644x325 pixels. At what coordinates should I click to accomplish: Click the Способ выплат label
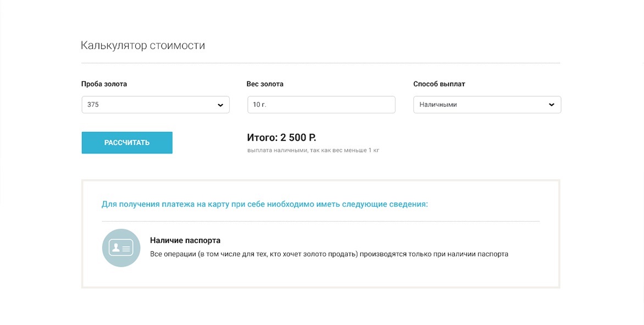pyautogui.click(x=439, y=84)
